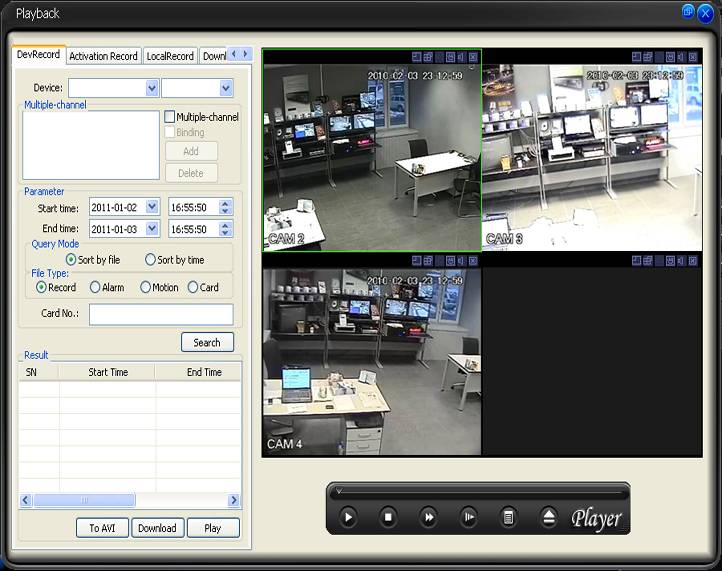
Task: Click the Start Time column header in the results
Action: tap(108, 372)
